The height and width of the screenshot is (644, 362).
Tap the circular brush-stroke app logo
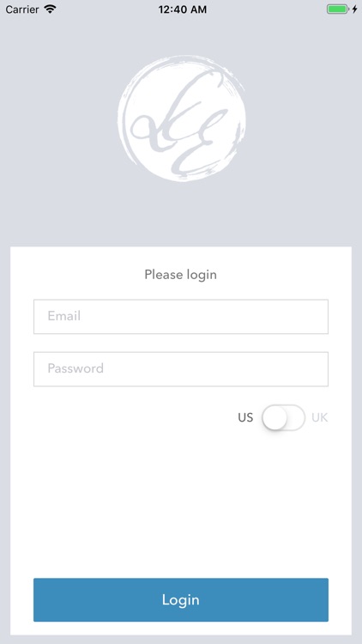click(181, 118)
